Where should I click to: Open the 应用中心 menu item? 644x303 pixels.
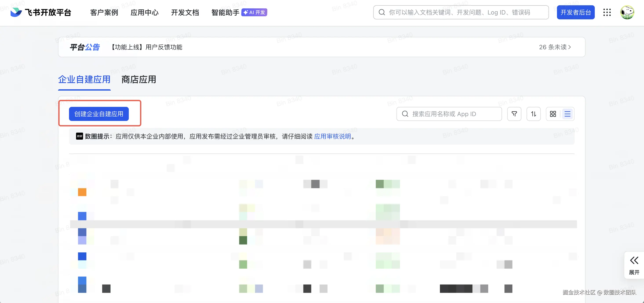click(x=144, y=12)
